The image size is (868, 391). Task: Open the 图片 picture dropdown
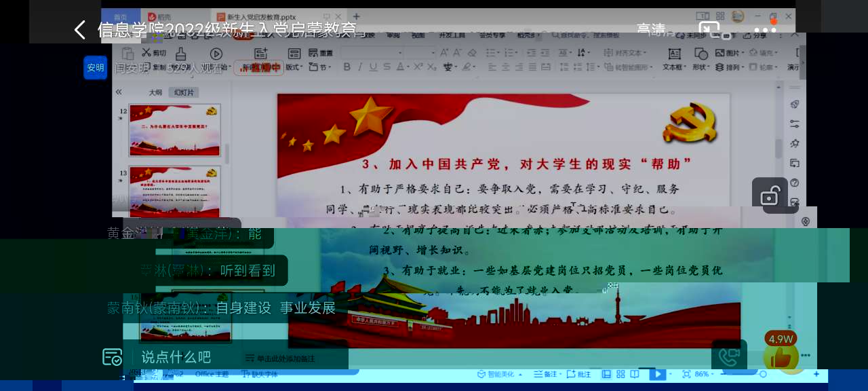point(730,53)
